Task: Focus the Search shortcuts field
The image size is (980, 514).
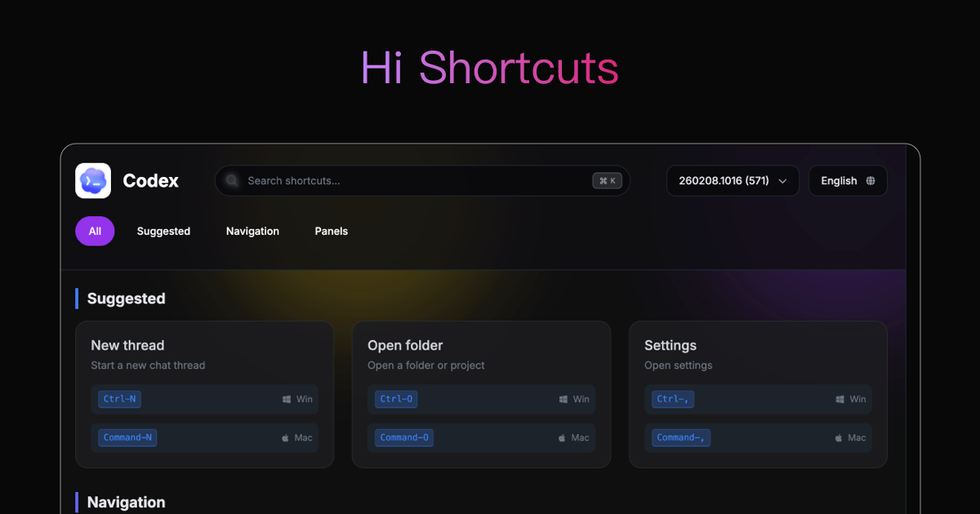Action: click(x=422, y=181)
